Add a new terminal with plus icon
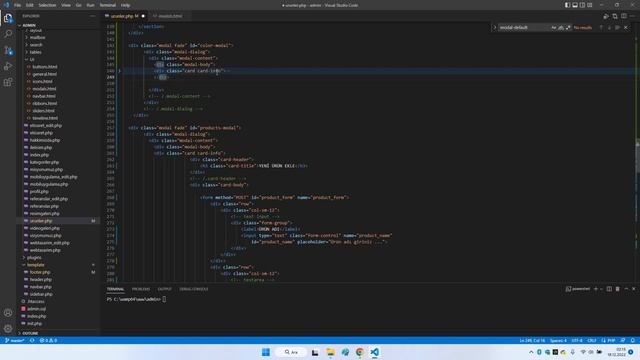This screenshot has width=640, height=360. pyautogui.click(x=596, y=289)
